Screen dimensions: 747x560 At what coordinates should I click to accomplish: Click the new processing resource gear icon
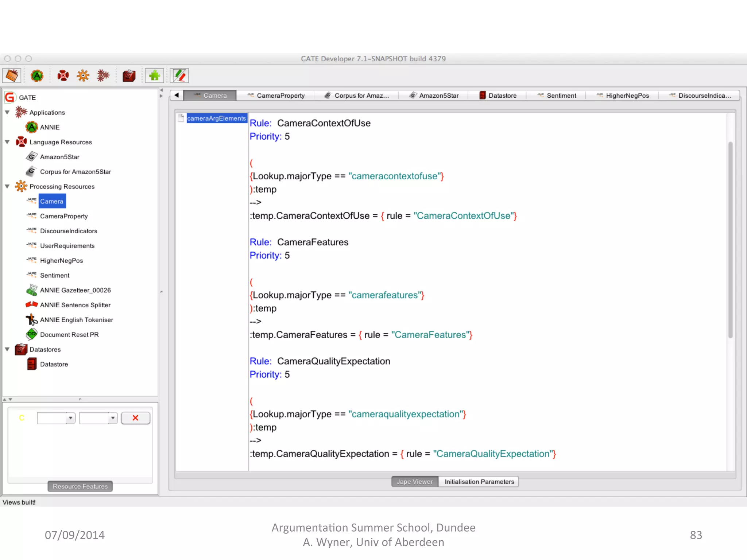[x=83, y=75]
